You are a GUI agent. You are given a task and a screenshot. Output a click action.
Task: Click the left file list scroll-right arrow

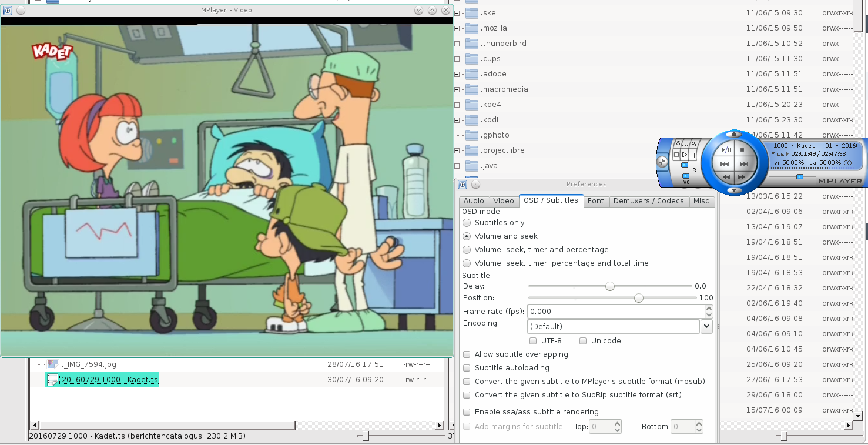(x=439, y=425)
